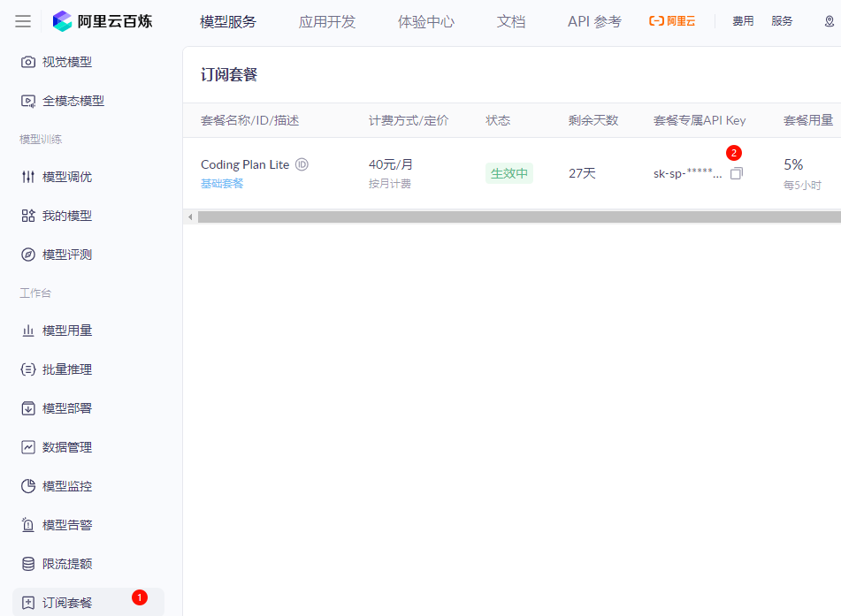The image size is (841, 616).
Task: View 模型用量 statistics
Action: [x=60, y=330]
